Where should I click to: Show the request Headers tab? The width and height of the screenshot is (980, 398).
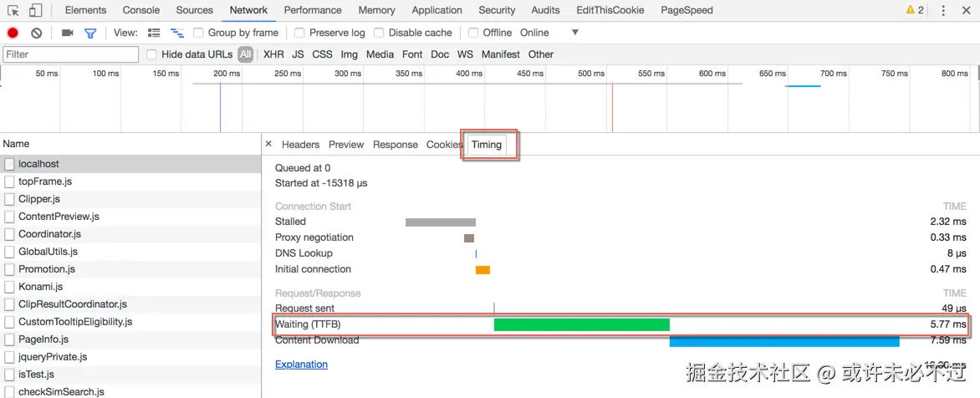(x=301, y=145)
